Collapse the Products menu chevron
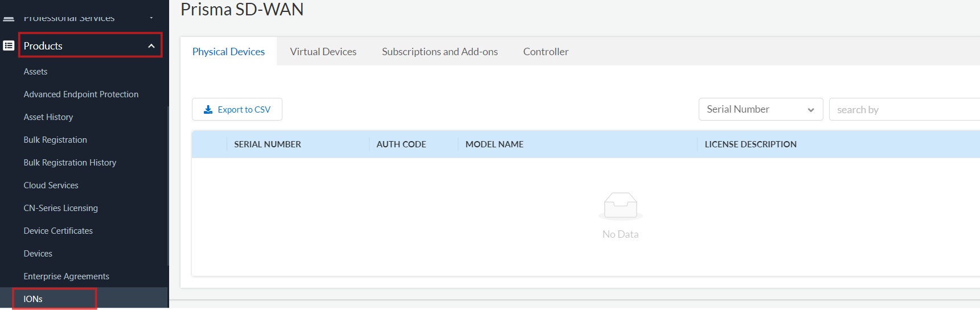Image resolution: width=980 pixels, height=310 pixels. [x=151, y=46]
